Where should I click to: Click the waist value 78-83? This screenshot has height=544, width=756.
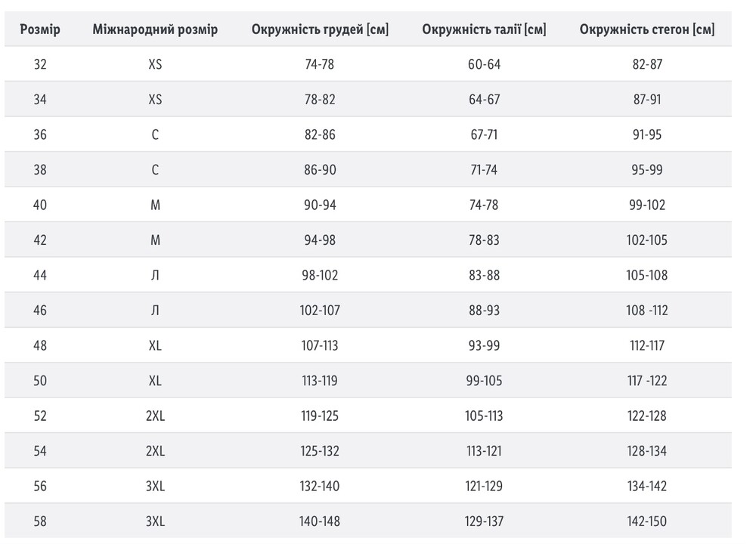click(484, 240)
